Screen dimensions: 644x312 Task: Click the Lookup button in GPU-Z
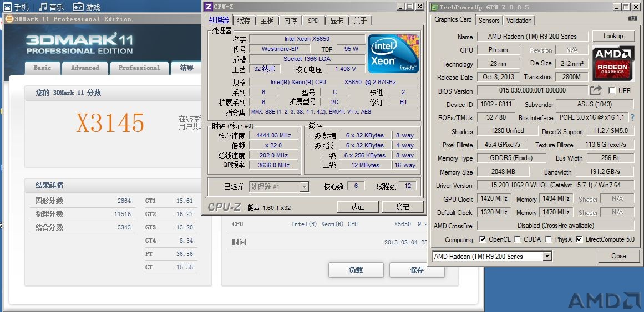(x=613, y=36)
